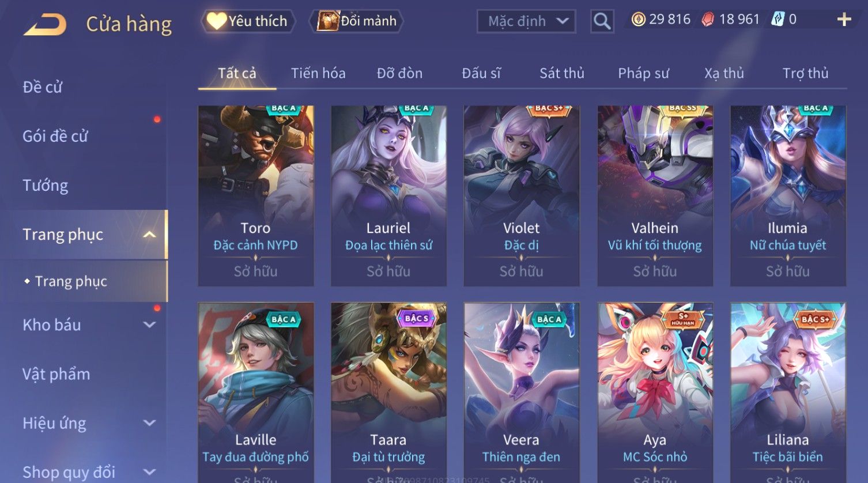This screenshot has width=868, height=483.
Task: Open Yêu thích favorites heart button
Action: click(248, 21)
